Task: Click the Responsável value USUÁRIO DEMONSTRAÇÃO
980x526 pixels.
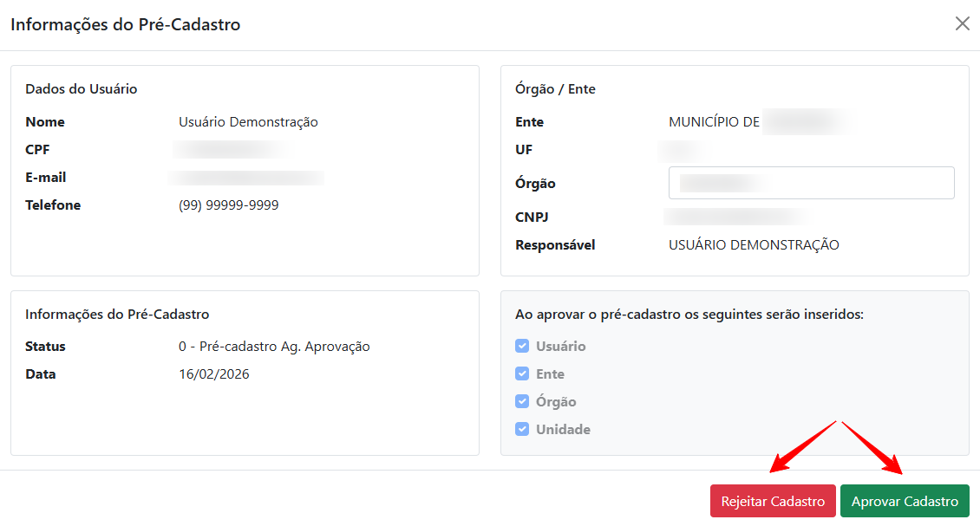Action: [754, 245]
